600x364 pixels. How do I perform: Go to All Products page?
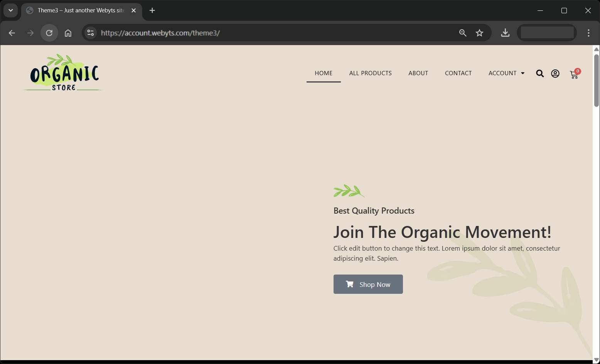370,73
